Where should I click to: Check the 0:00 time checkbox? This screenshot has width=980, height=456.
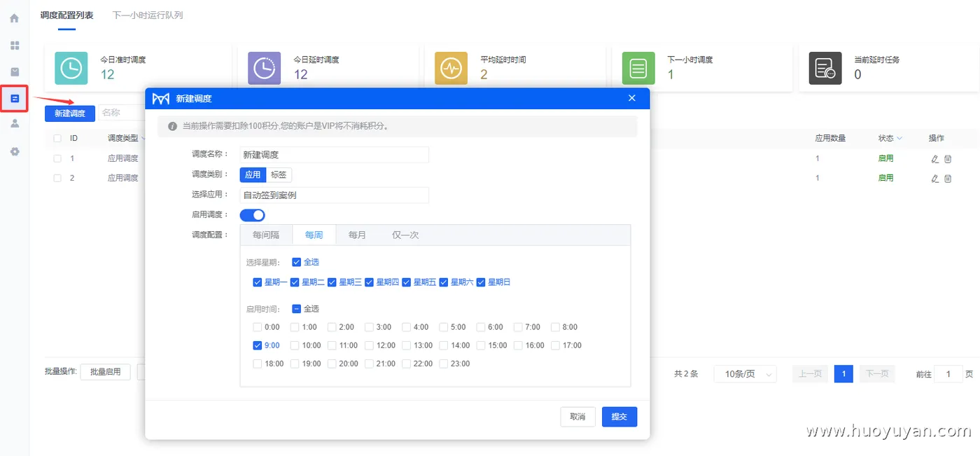pos(258,327)
